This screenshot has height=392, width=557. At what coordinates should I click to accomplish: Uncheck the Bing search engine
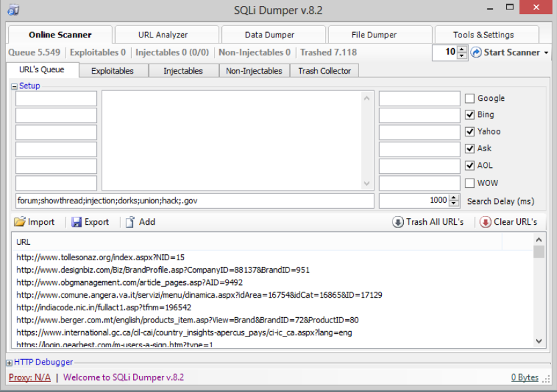pyautogui.click(x=470, y=115)
